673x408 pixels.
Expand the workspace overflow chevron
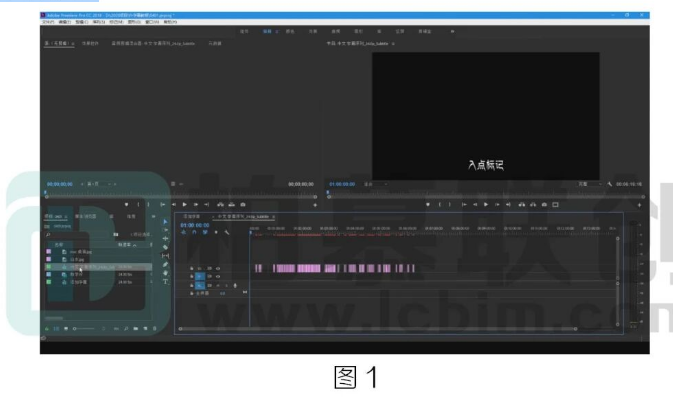click(x=453, y=31)
